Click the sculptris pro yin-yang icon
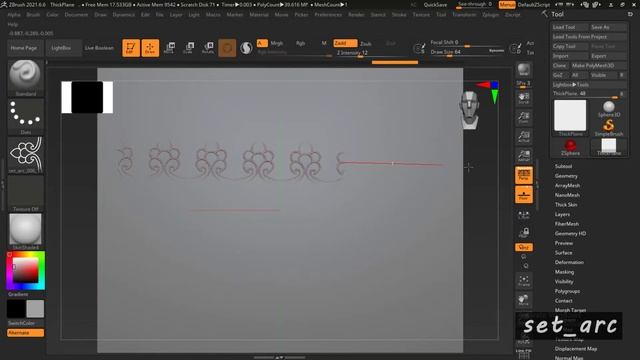Viewport: 640px width, 360px height. [246, 48]
